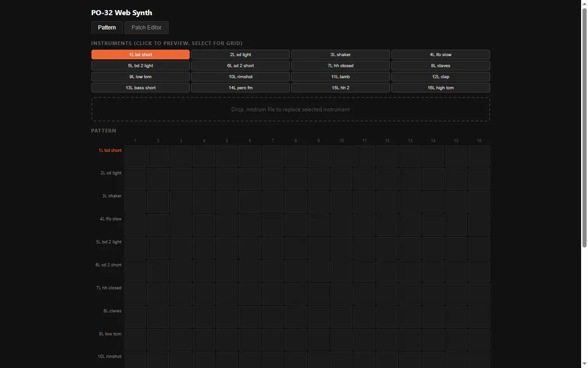Enable step 15 in the 7L hh closed row
This screenshot has height=368, width=588.
[x=456, y=294]
